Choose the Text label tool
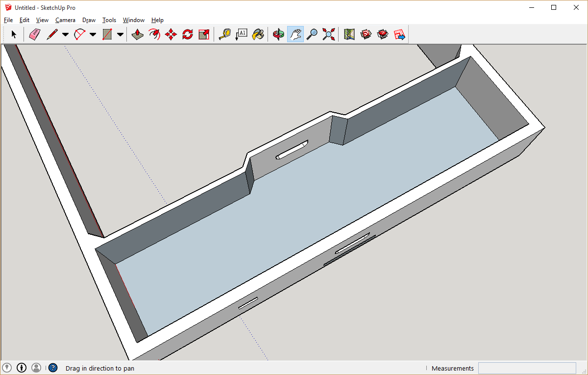Image resolution: width=588 pixels, height=375 pixels. pos(241,34)
